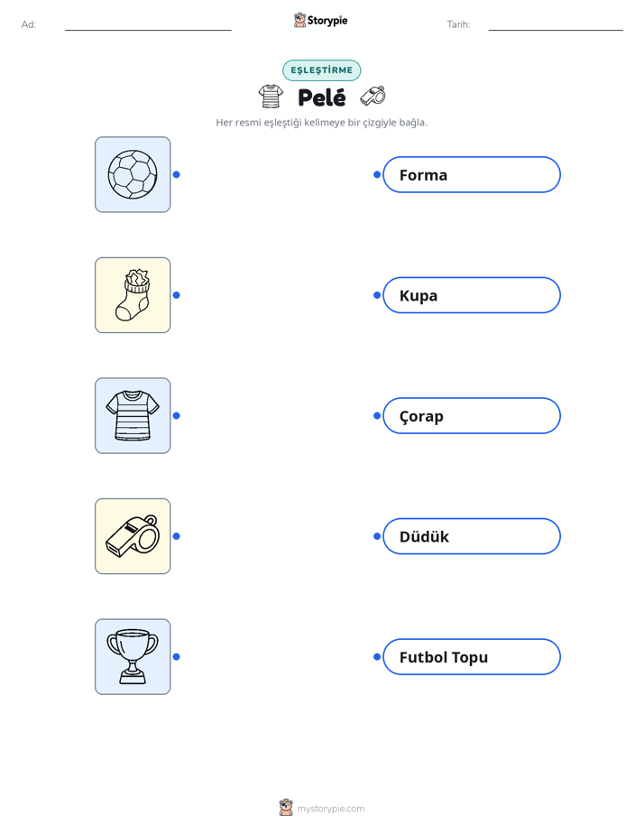Select the Futbol Topu word box
This screenshot has height=834, width=644.
(472, 657)
